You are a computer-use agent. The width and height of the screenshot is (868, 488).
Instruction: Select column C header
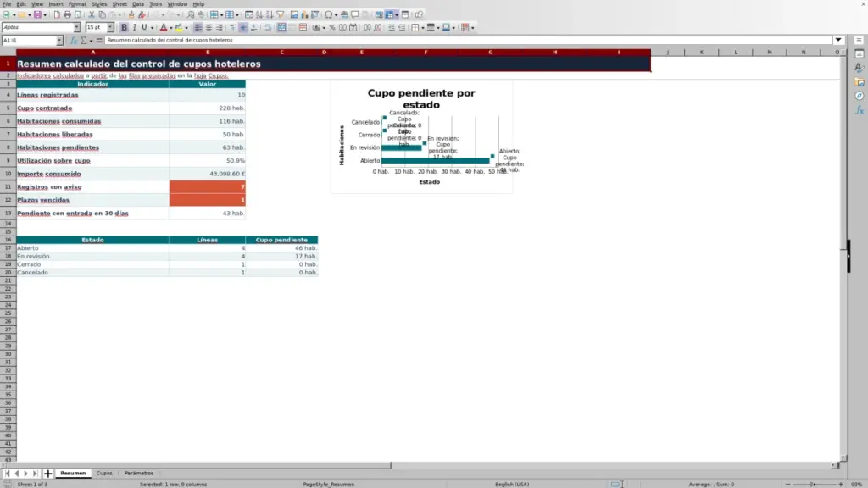(x=281, y=53)
